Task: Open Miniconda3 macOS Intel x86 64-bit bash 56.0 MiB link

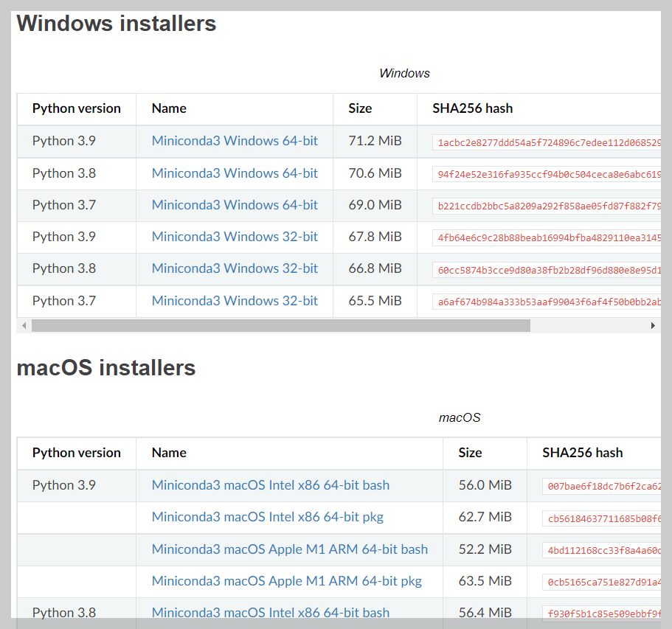Action: point(271,485)
